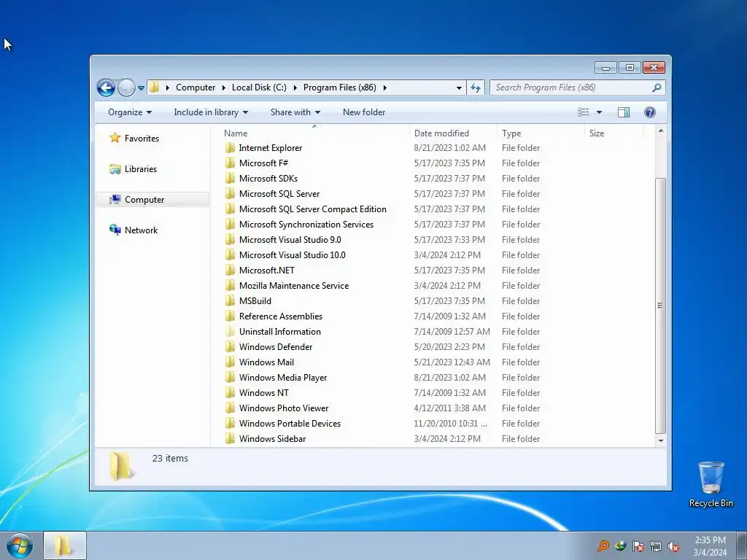
Task: Select the Microsoft.NET folder icon
Action: click(230, 271)
